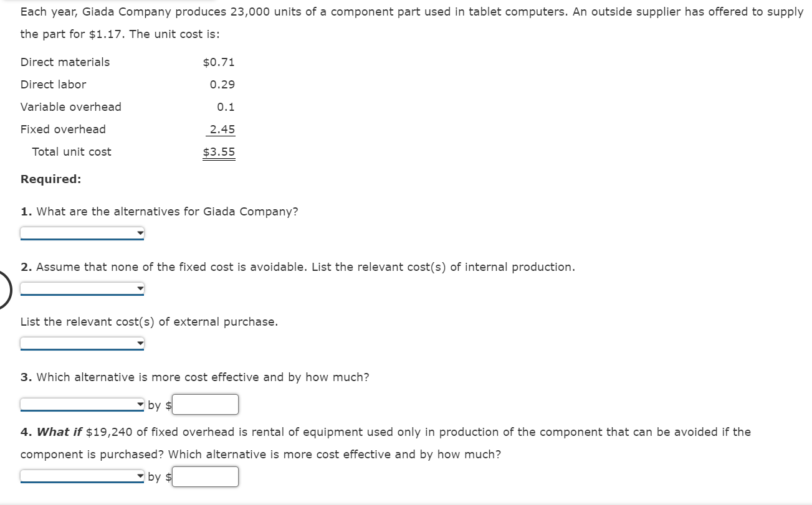Click the dollar amount field for question 4
The width and height of the screenshot is (812, 505).
pyautogui.click(x=206, y=476)
